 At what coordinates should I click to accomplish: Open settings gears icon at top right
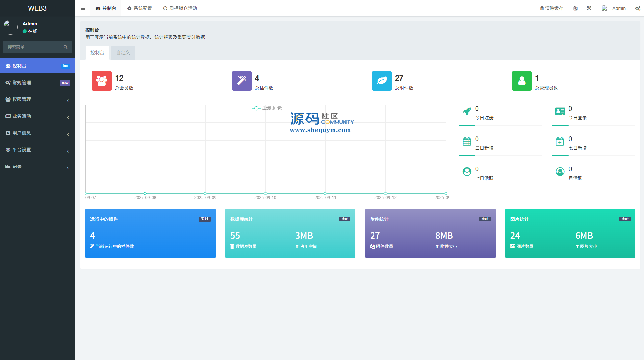[x=638, y=8]
